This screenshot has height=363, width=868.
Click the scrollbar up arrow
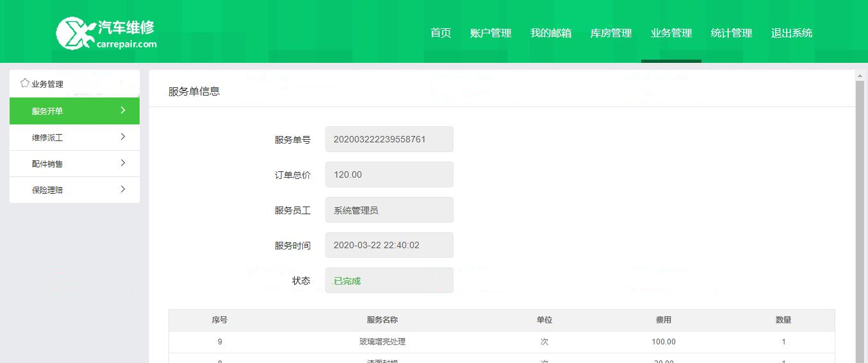[x=860, y=76]
